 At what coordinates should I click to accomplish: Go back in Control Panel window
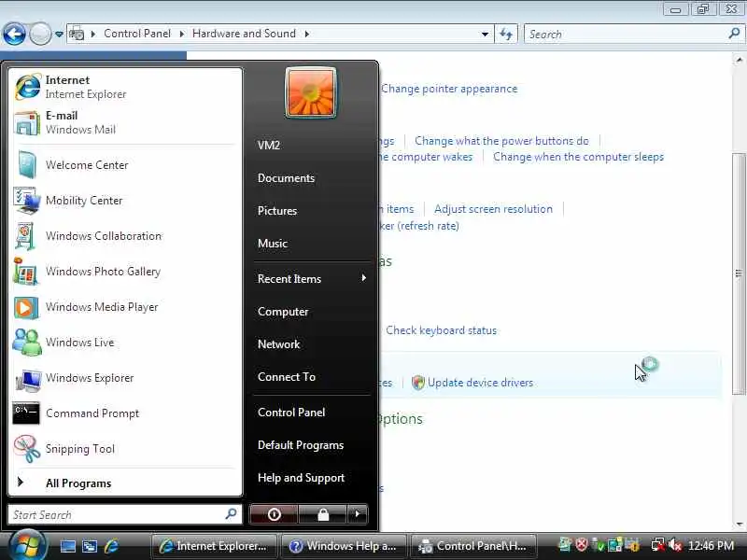click(14, 34)
